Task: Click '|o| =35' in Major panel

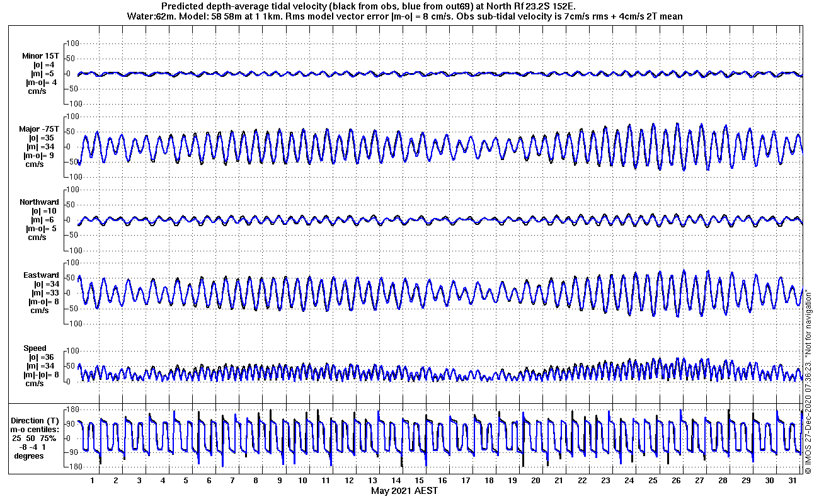Action: (x=43, y=137)
